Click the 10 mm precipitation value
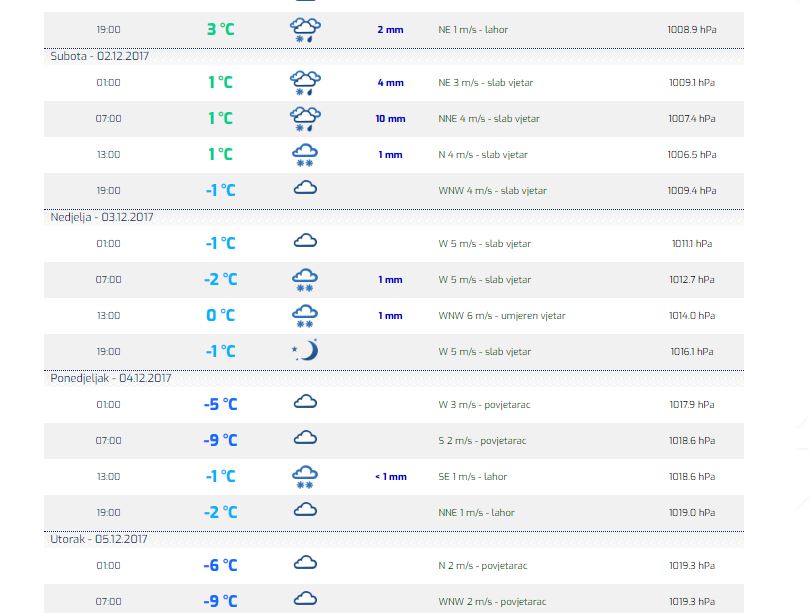The height and width of the screenshot is (613, 809). click(x=390, y=119)
